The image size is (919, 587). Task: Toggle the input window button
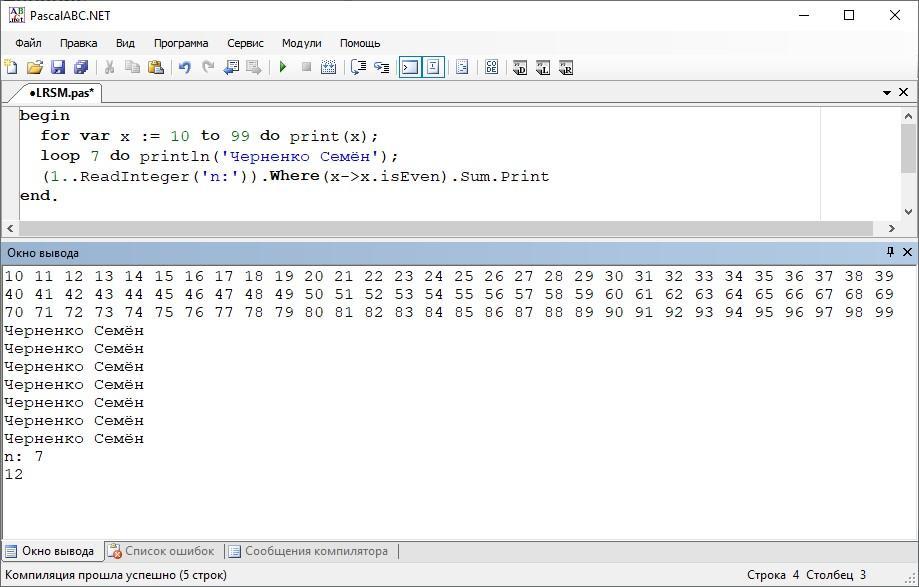(433, 67)
